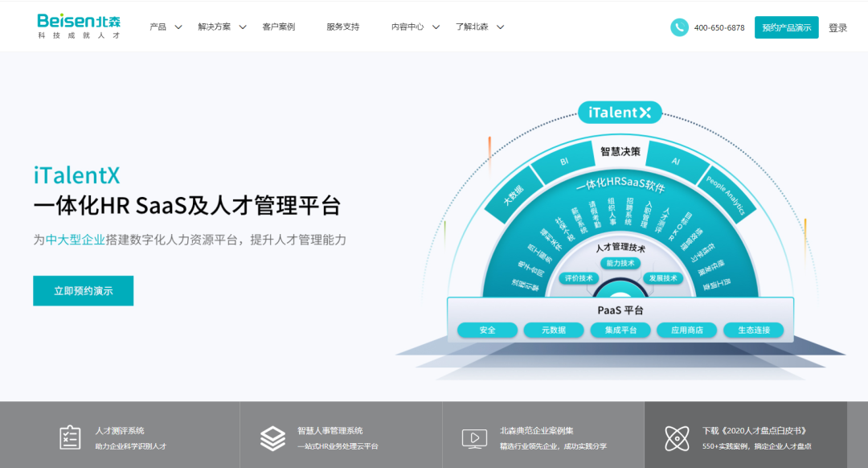Click the 能力技术 pill
This screenshot has width=868, height=468.
pyautogui.click(x=620, y=263)
